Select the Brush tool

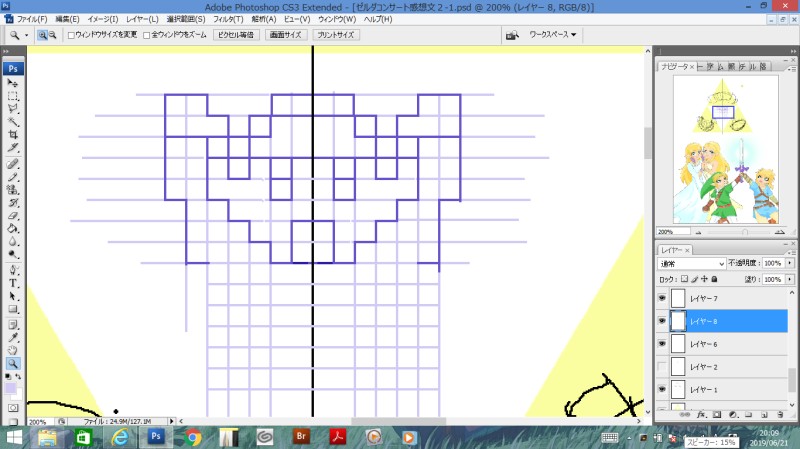(13, 177)
